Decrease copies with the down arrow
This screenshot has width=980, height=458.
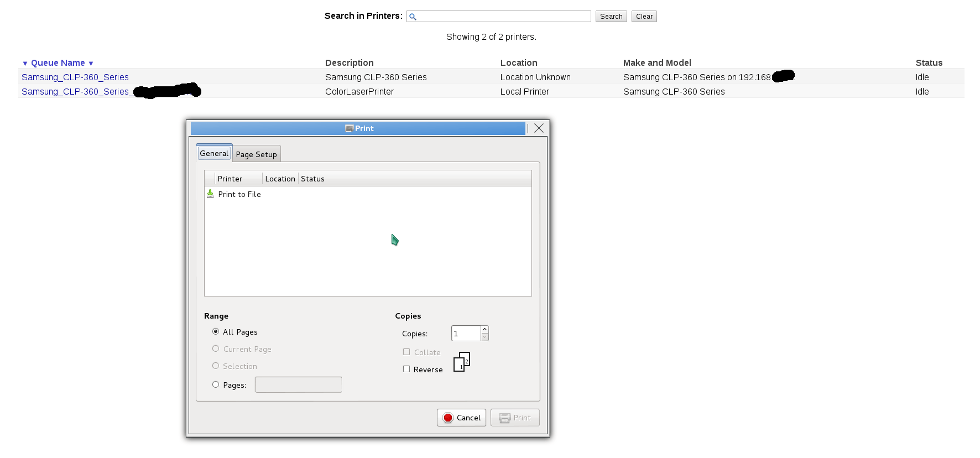click(x=484, y=337)
